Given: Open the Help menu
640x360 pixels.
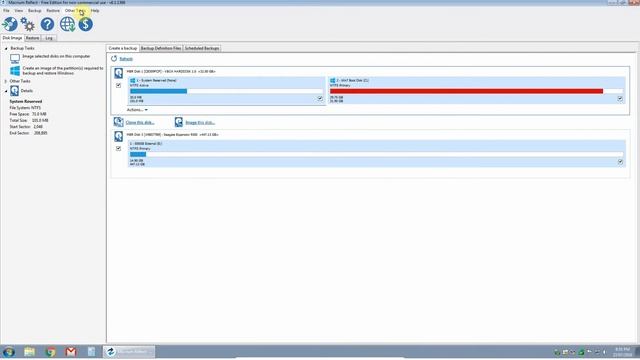Looking at the screenshot, I should coord(95,11).
